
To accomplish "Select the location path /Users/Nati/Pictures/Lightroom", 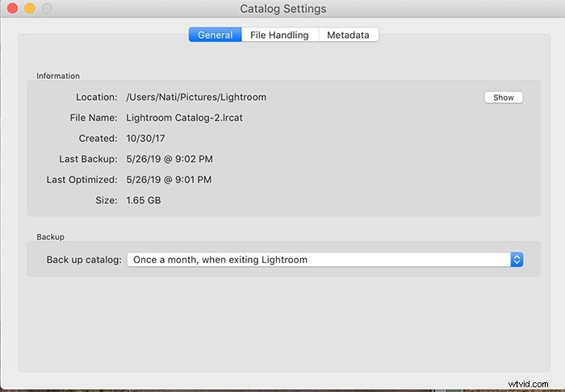I will (196, 97).
